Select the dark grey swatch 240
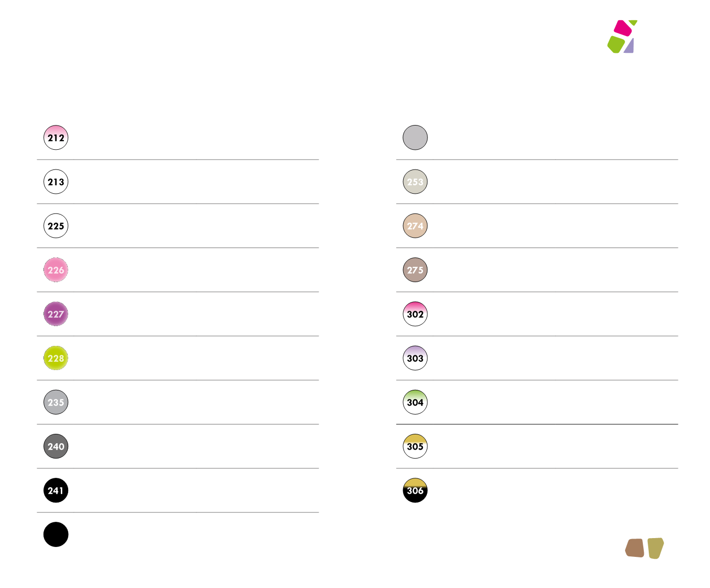Viewport: 710px width, 588px height. point(56,446)
